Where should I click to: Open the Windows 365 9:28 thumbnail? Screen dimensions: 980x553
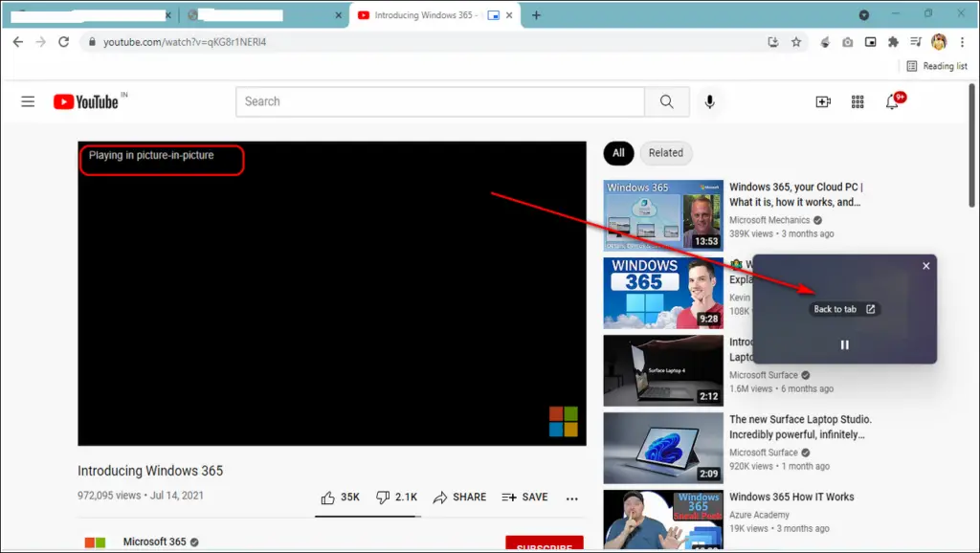point(663,293)
